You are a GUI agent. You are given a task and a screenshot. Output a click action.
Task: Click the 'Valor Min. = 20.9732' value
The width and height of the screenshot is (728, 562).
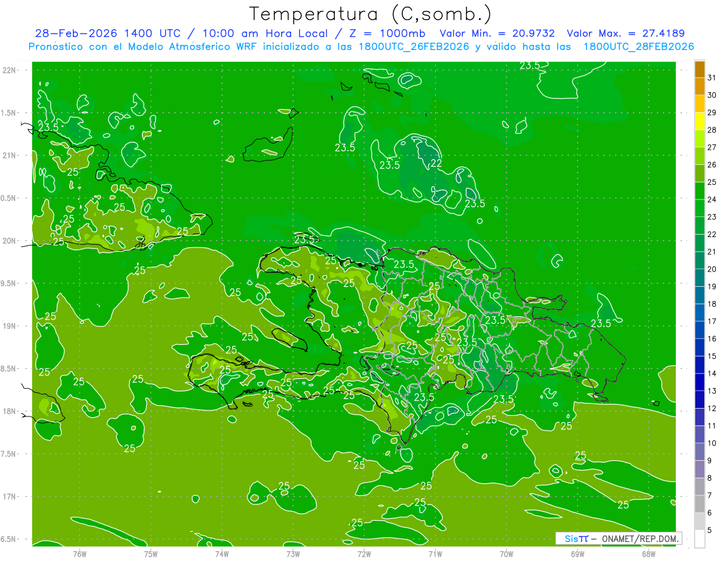point(497,33)
